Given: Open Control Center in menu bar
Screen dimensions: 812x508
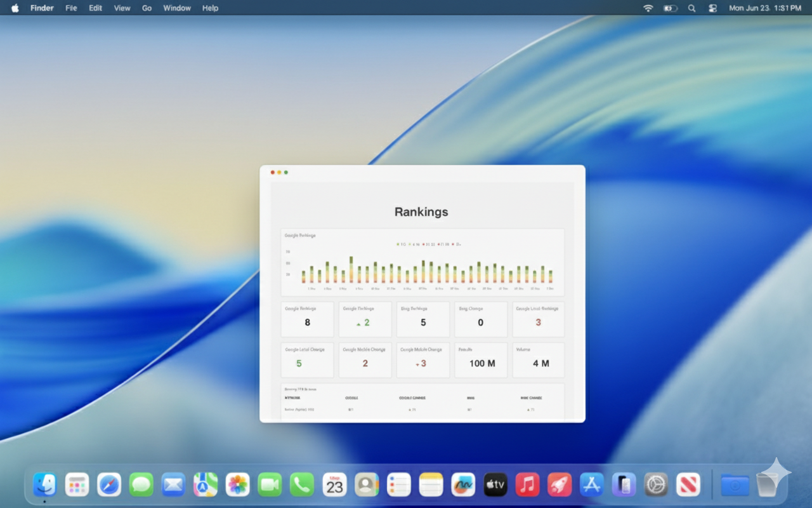Looking at the screenshot, I should coord(712,8).
